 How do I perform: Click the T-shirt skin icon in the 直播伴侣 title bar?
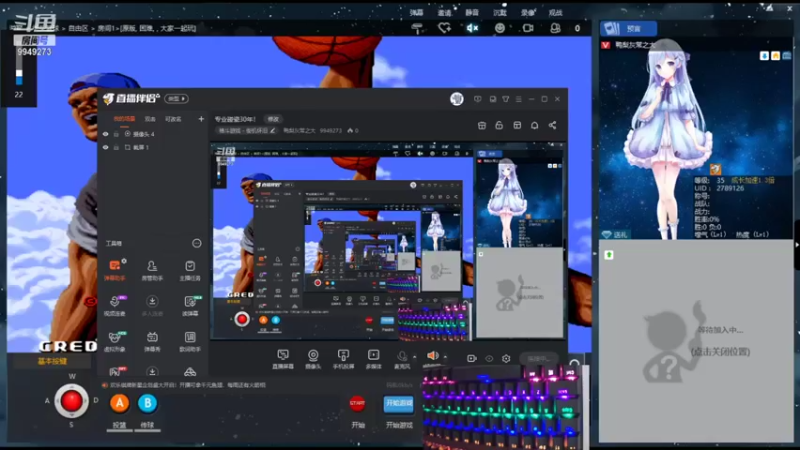tap(506, 99)
